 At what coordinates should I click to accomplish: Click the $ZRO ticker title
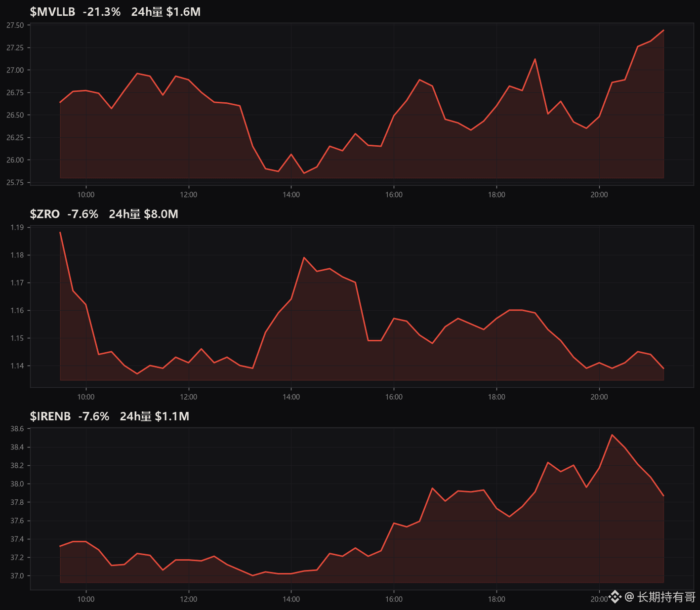tap(45, 214)
